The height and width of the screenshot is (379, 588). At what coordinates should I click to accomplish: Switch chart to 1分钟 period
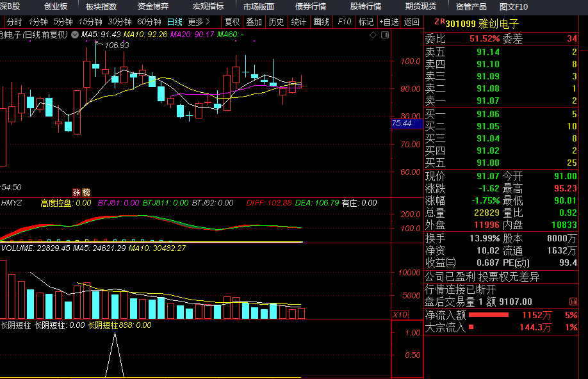point(38,22)
